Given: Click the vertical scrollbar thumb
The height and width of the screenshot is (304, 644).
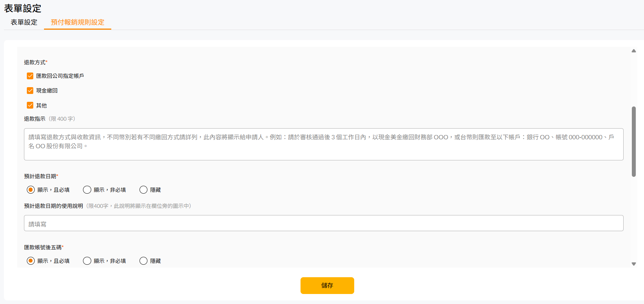Looking at the screenshot, I should click(x=634, y=141).
